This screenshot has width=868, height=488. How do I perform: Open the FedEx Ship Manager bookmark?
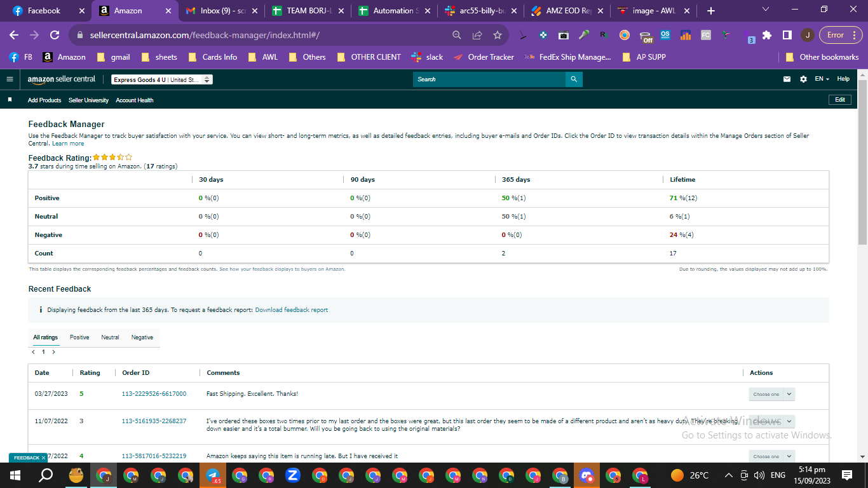coord(567,57)
